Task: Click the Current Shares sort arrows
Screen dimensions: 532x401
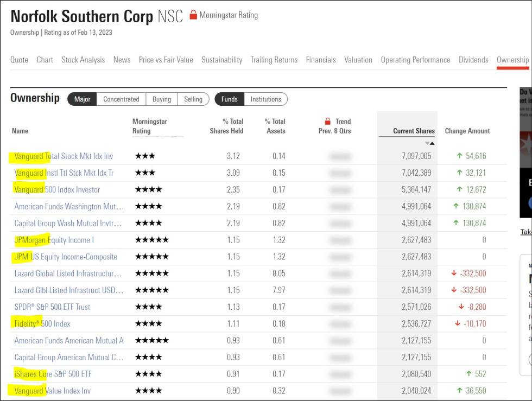Action: pos(429,143)
